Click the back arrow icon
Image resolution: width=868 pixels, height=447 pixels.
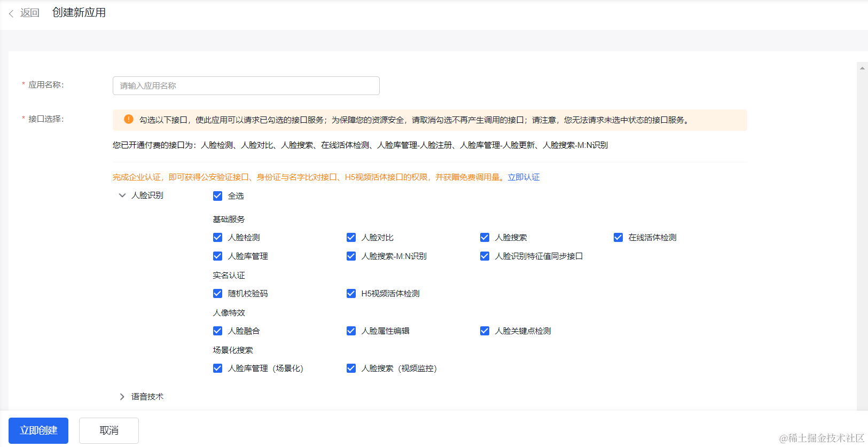click(x=11, y=13)
